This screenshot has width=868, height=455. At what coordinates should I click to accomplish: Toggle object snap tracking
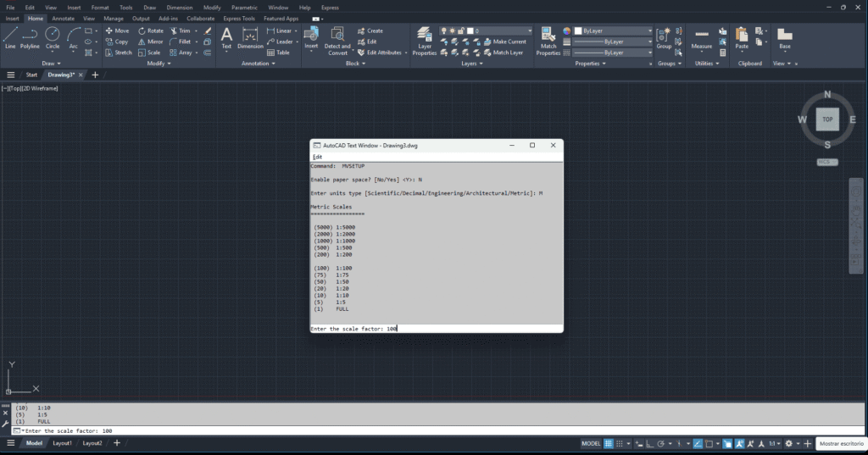(x=698, y=443)
